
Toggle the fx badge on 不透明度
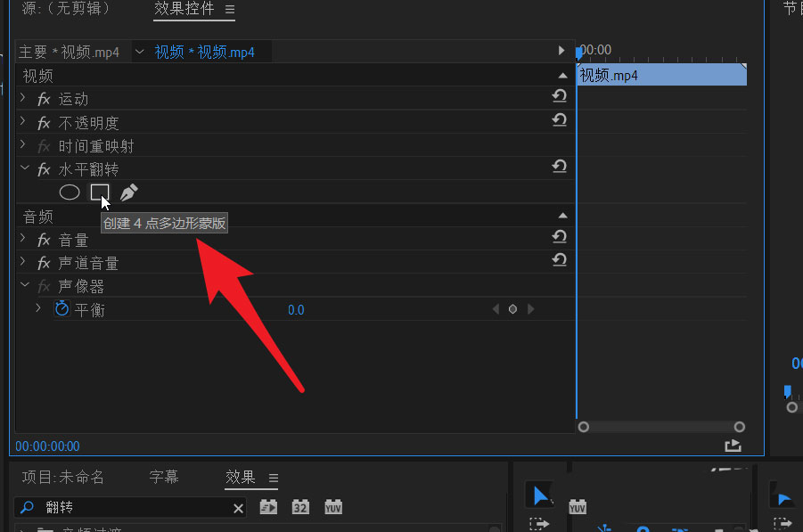point(43,122)
